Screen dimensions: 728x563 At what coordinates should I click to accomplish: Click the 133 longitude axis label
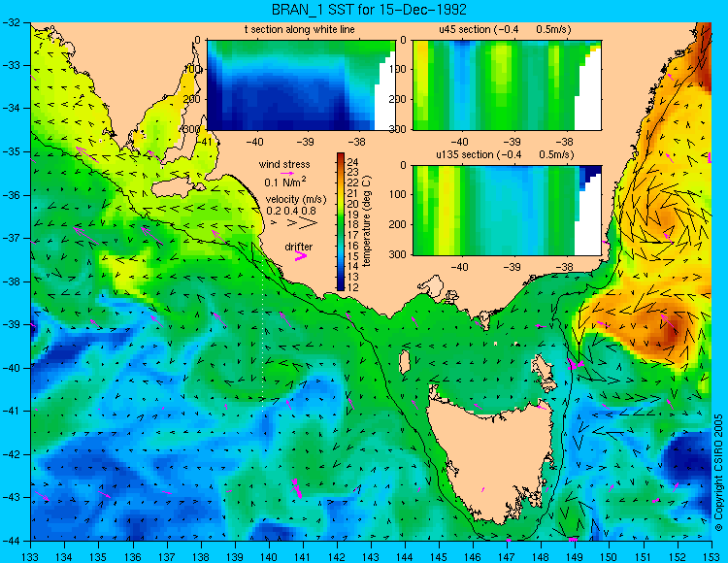(31, 556)
